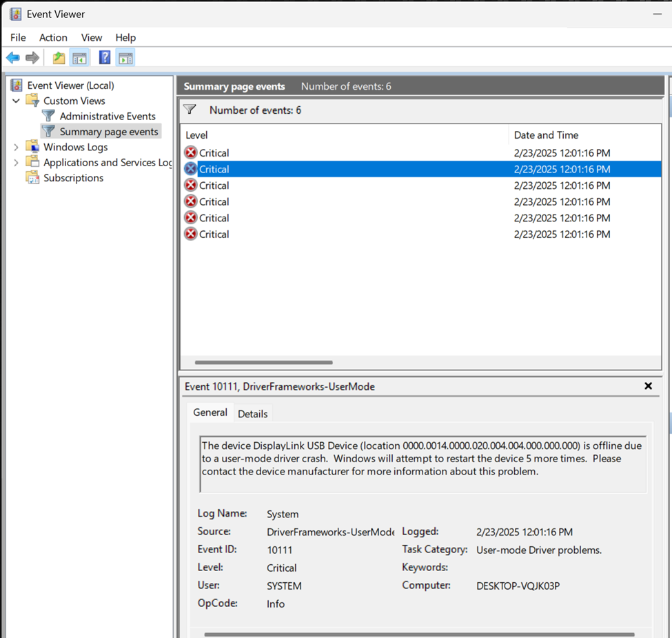Screen dimensions: 672x638
Task: Select the Windows Logs tree item
Action: pos(75,147)
